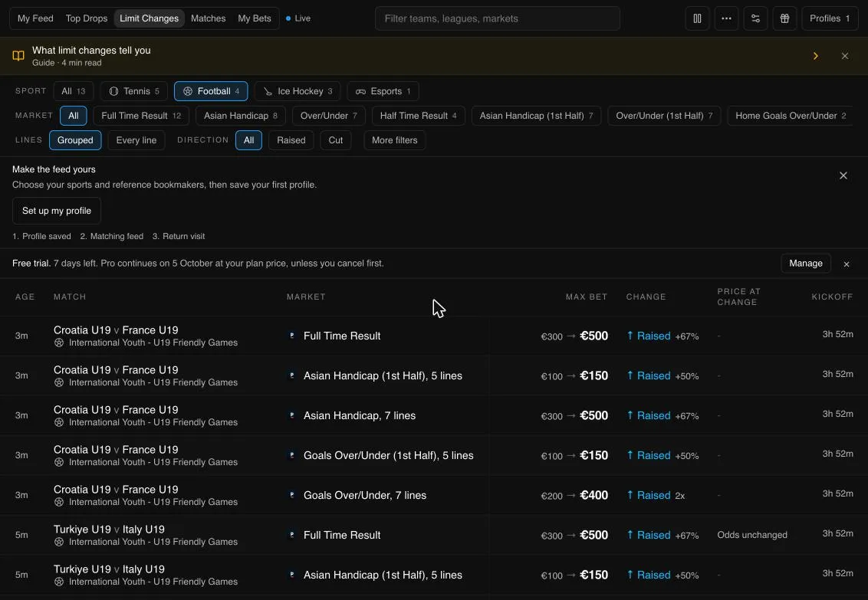The height and width of the screenshot is (600, 868).
Task: Click the 2x change value
Action: click(680, 496)
